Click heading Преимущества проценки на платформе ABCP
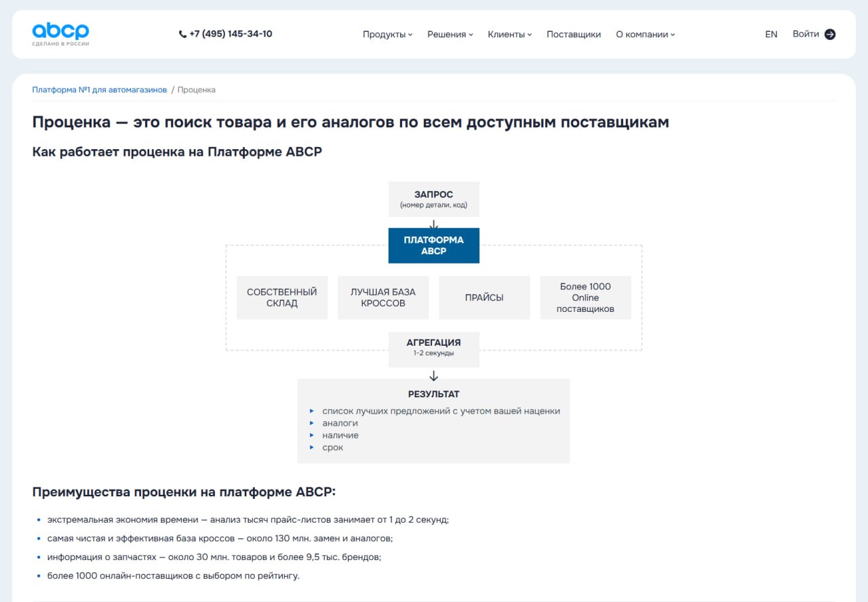 (x=184, y=492)
